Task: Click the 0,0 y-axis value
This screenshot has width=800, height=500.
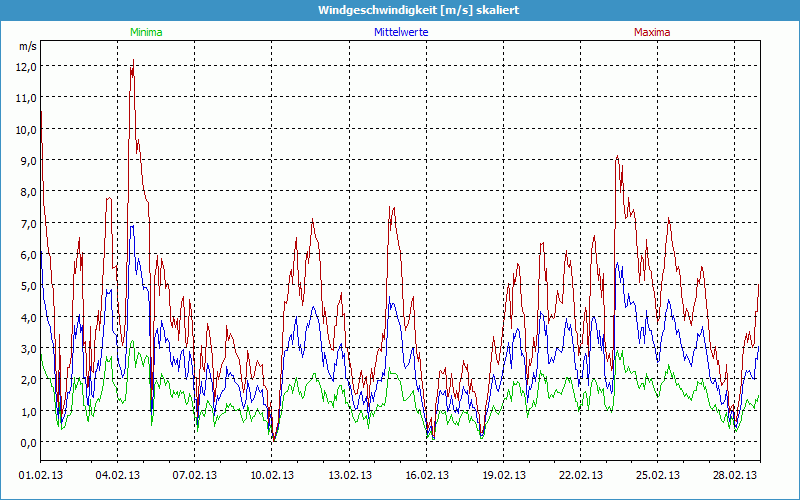Action: [29, 442]
